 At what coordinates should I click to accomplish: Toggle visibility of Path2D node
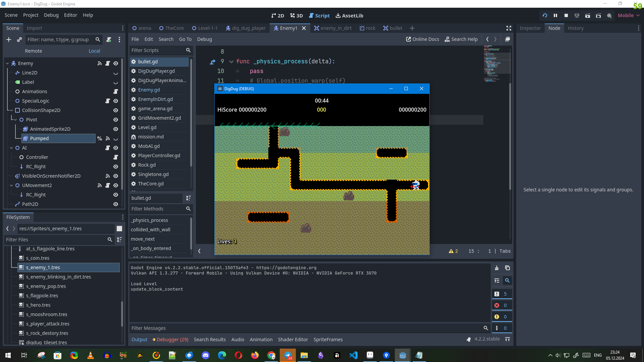[116, 204]
